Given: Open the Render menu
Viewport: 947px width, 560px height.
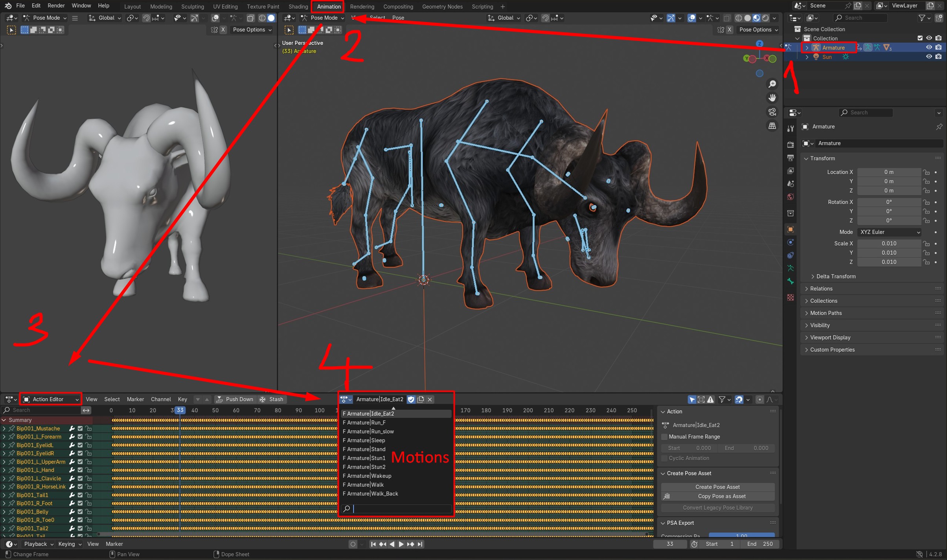Looking at the screenshot, I should click(x=56, y=6).
